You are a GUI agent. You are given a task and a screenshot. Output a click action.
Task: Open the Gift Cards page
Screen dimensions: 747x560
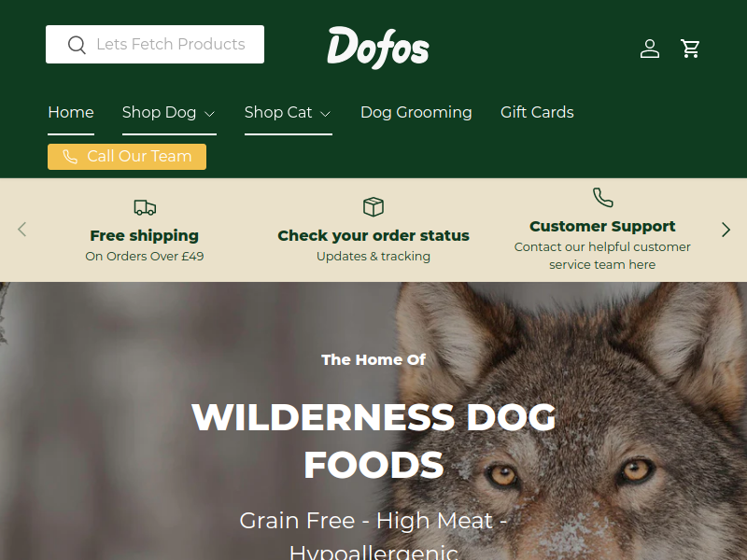[537, 112]
